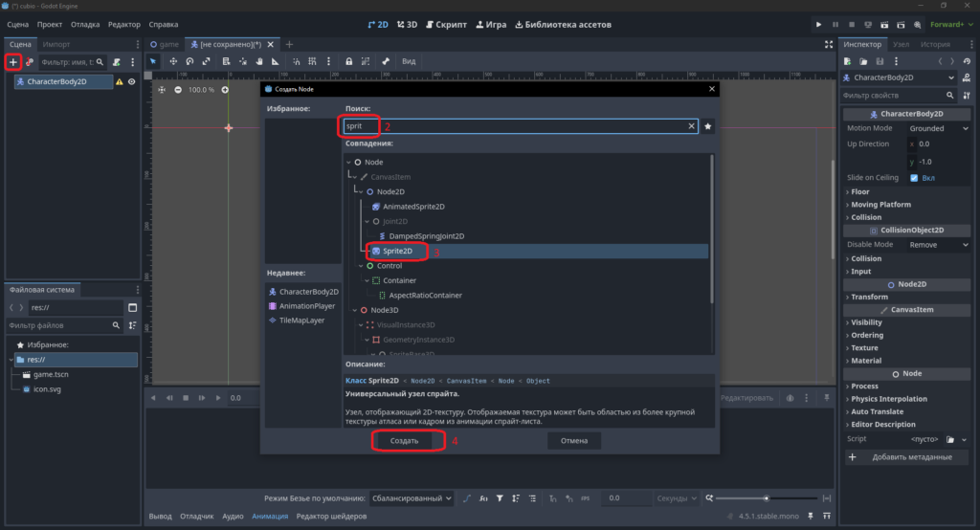Toggle bezier curve editor in animation
980x530 pixels.
click(x=467, y=498)
